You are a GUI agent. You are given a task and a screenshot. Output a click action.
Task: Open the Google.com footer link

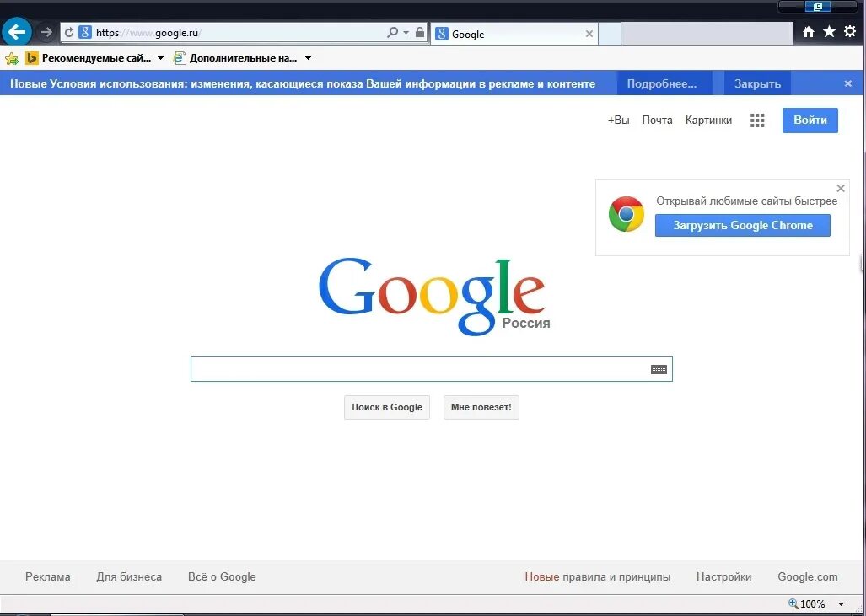click(x=808, y=576)
